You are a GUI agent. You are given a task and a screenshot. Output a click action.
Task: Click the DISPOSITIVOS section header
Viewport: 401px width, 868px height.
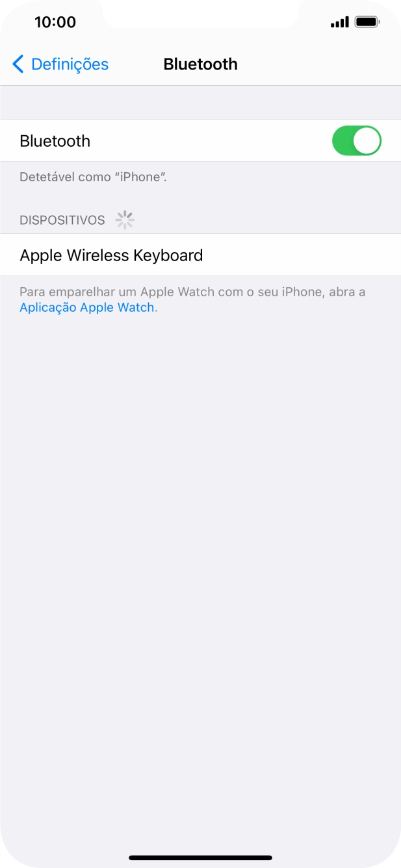click(62, 220)
